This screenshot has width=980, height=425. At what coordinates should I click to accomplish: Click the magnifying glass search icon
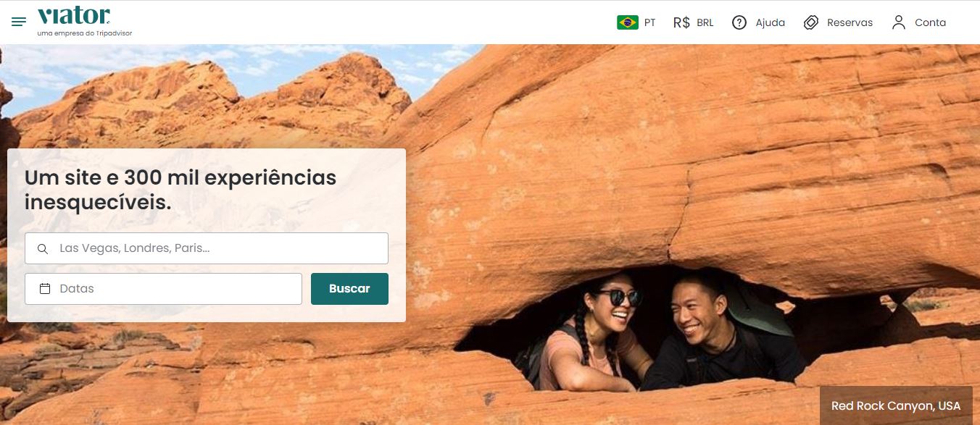pos(43,248)
